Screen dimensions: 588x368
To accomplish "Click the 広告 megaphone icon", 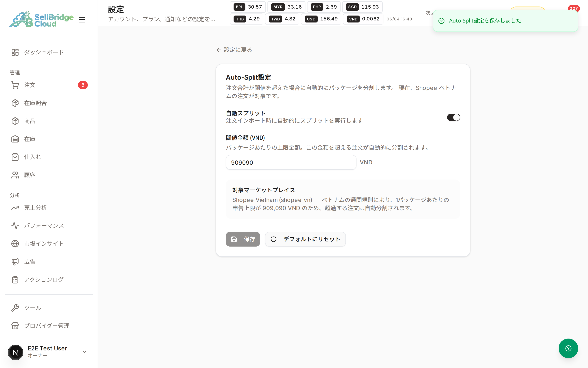I will tap(15, 262).
